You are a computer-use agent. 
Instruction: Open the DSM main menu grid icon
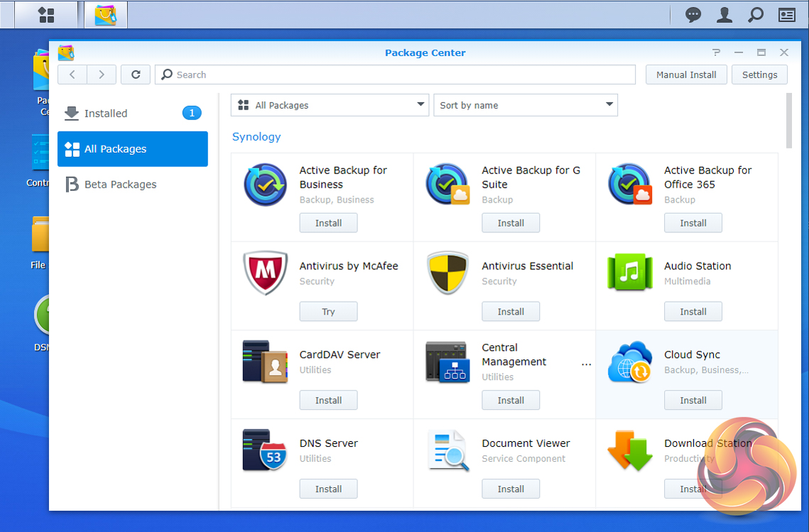(x=46, y=15)
